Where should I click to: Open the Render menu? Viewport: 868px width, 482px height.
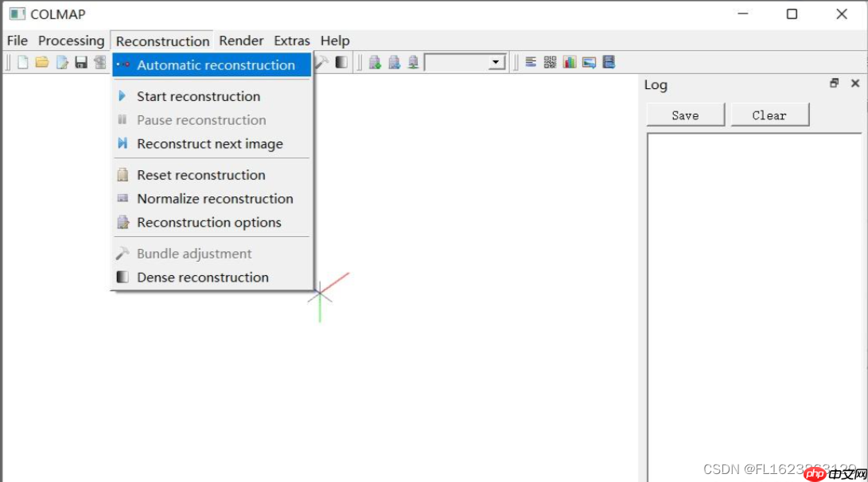pyautogui.click(x=241, y=41)
